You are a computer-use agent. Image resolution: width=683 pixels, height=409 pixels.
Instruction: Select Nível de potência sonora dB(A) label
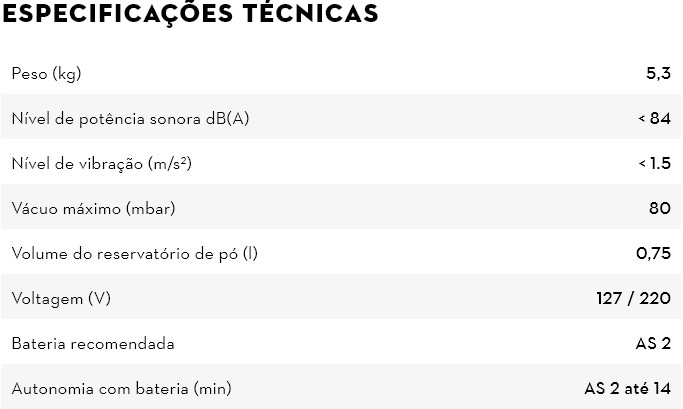coord(130,118)
